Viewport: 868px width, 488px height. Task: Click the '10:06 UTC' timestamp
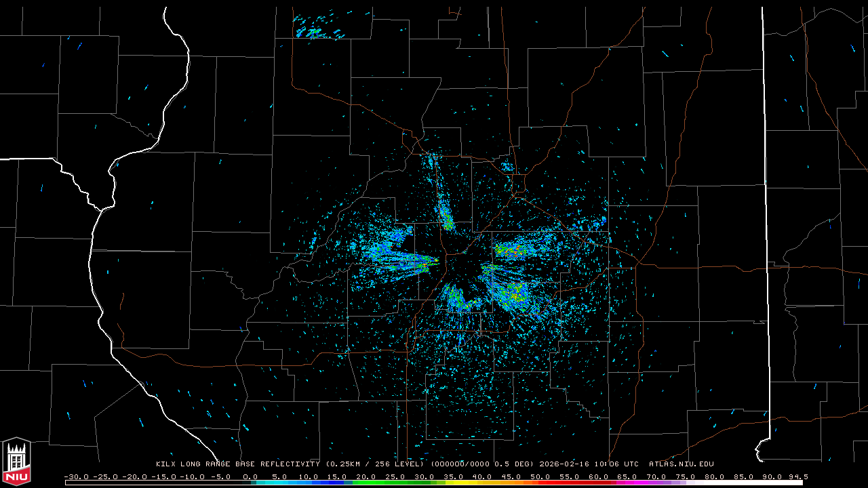(616, 464)
